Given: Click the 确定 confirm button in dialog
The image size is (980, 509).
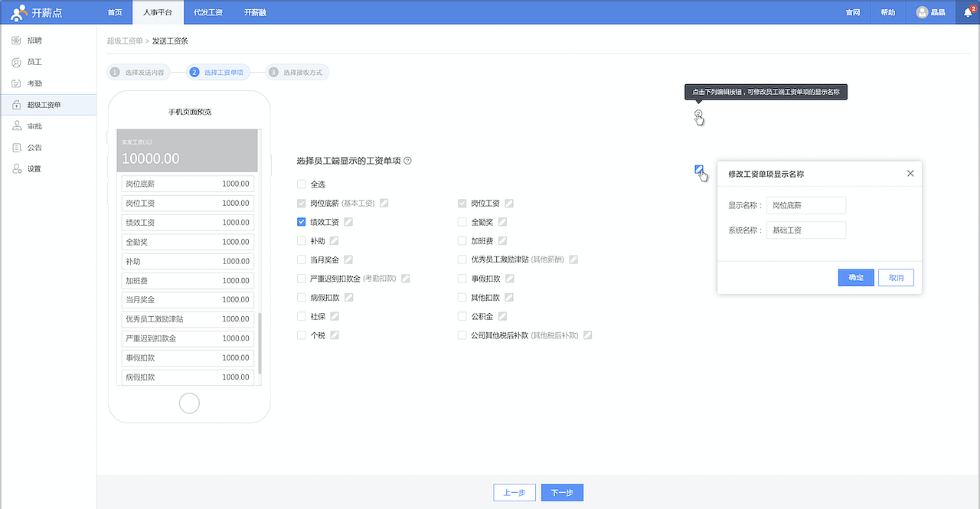Looking at the screenshot, I should click(855, 277).
